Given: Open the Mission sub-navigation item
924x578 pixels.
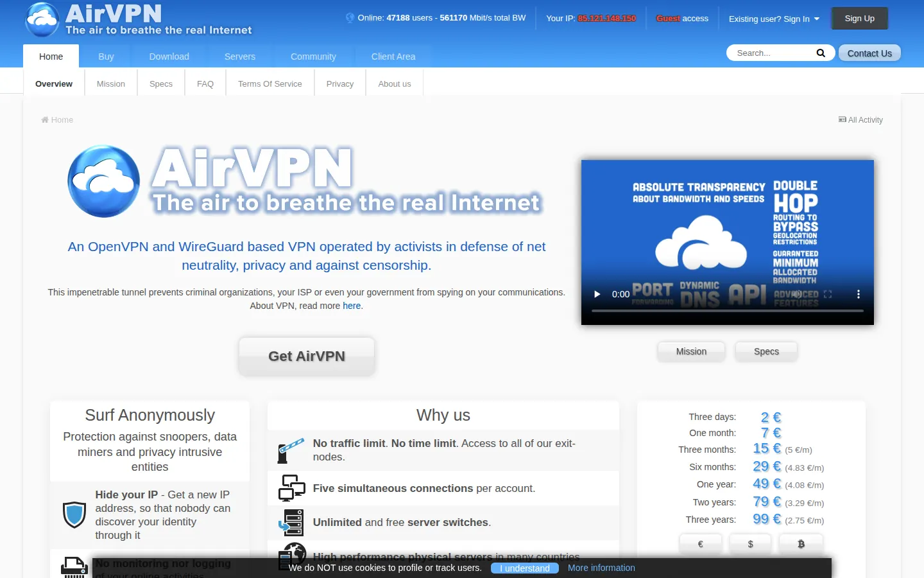Looking at the screenshot, I should 111,83.
